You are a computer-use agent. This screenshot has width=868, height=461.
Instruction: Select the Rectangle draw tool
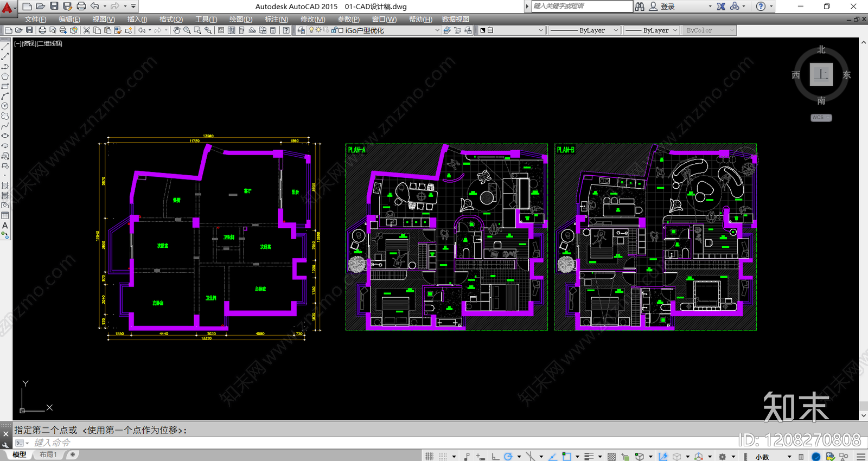point(5,86)
